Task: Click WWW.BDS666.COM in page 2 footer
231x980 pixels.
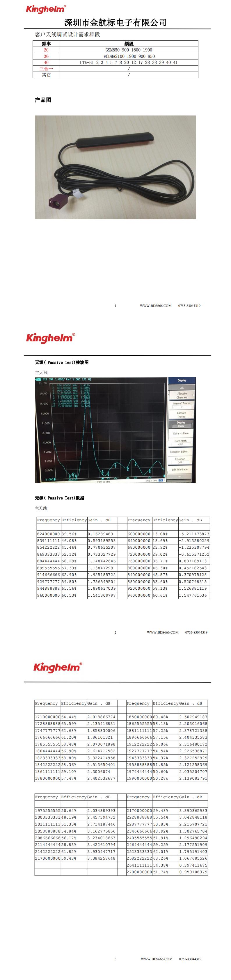Action: (x=163, y=632)
